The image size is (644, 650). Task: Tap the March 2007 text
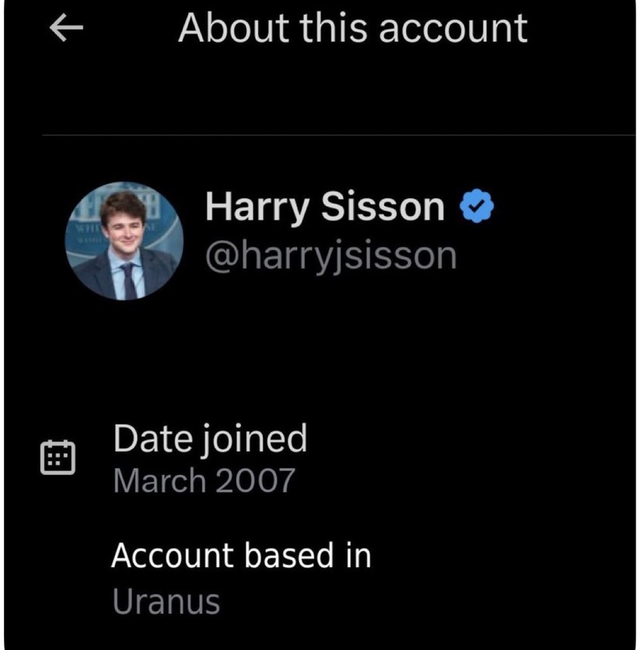click(x=204, y=481)
